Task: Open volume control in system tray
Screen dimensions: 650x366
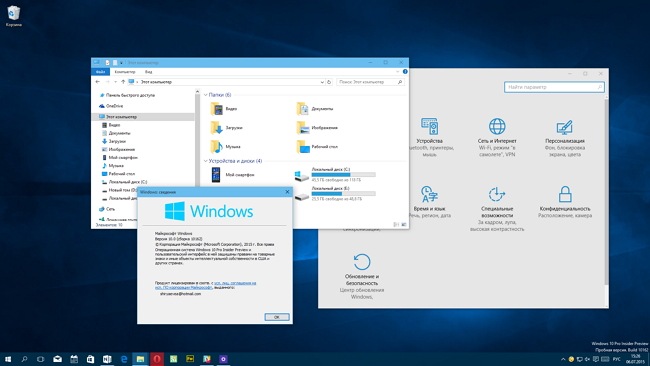Action: (587, 359)
